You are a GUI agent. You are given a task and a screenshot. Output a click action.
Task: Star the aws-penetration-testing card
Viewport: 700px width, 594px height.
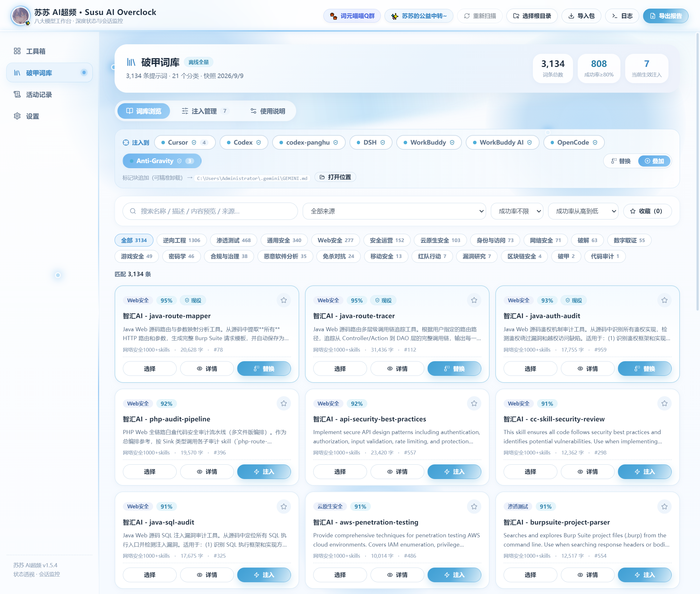[474, 506]
